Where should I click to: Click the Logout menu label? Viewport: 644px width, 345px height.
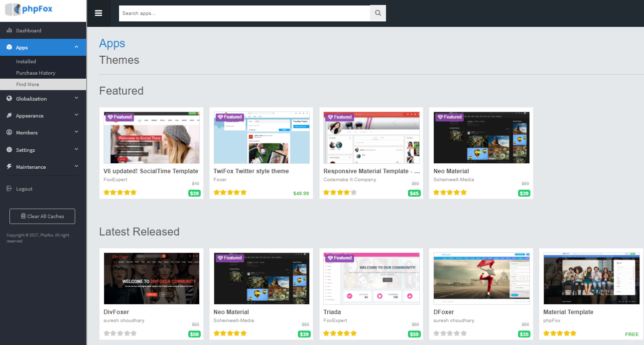coord(24,189)
